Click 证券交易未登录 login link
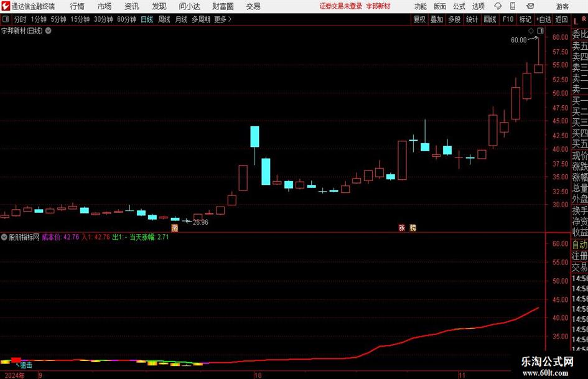Viewport: 588px width, 379px height. [341, 6]
